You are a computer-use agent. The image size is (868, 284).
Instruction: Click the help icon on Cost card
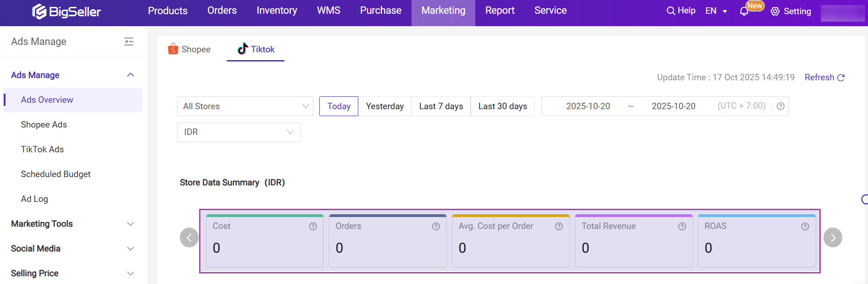pyautogui.click(x=313, y=226)
